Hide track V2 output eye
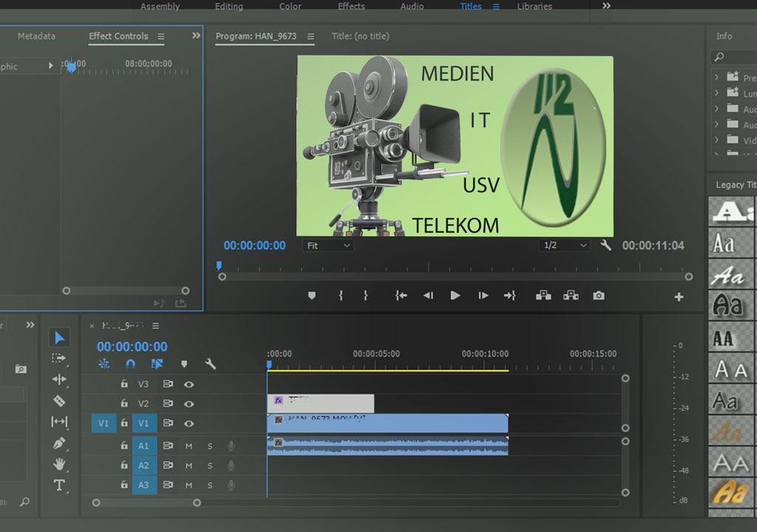Viewport: 757px width, 532px height. 189,403
